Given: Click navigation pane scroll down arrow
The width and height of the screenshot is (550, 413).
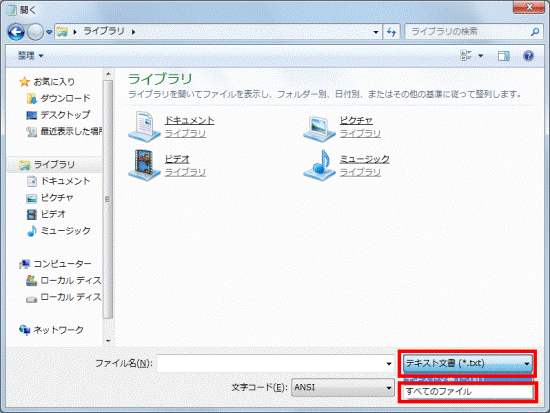Looking at the screenshot, I should (x=108, y=341).
